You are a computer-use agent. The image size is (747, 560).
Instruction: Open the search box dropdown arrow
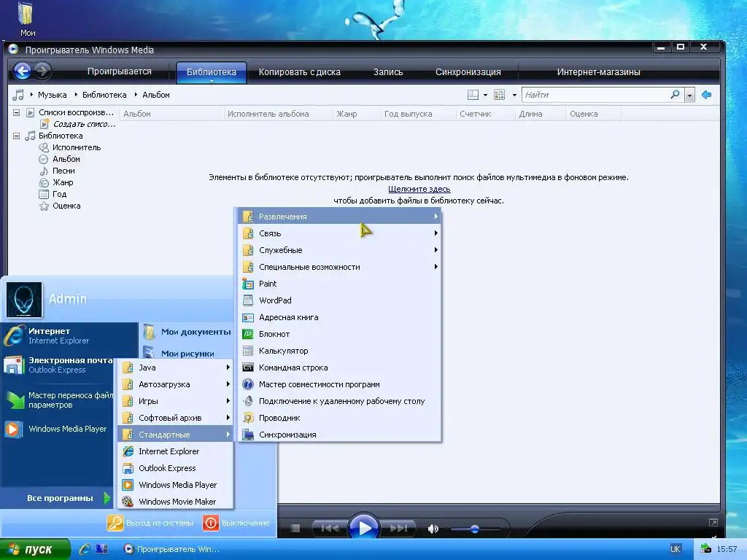click(689, 96)
